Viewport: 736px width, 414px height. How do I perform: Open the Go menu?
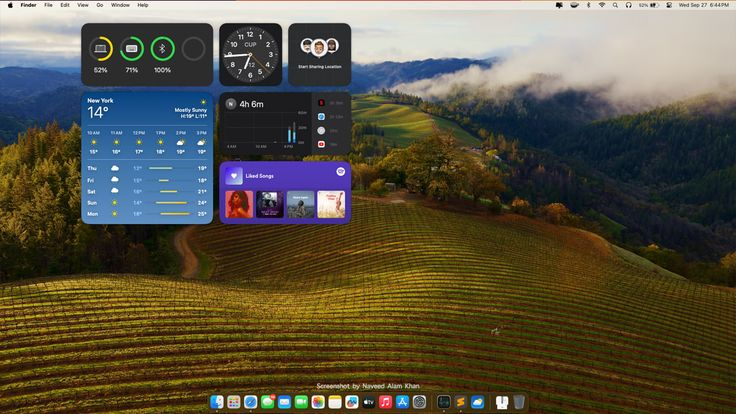[x=100, y=5]
